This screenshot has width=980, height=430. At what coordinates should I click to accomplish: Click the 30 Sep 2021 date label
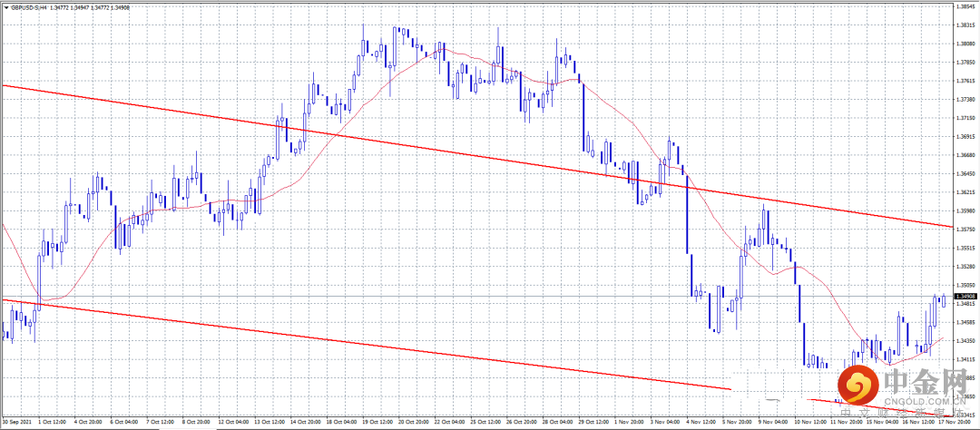[16, 423]
